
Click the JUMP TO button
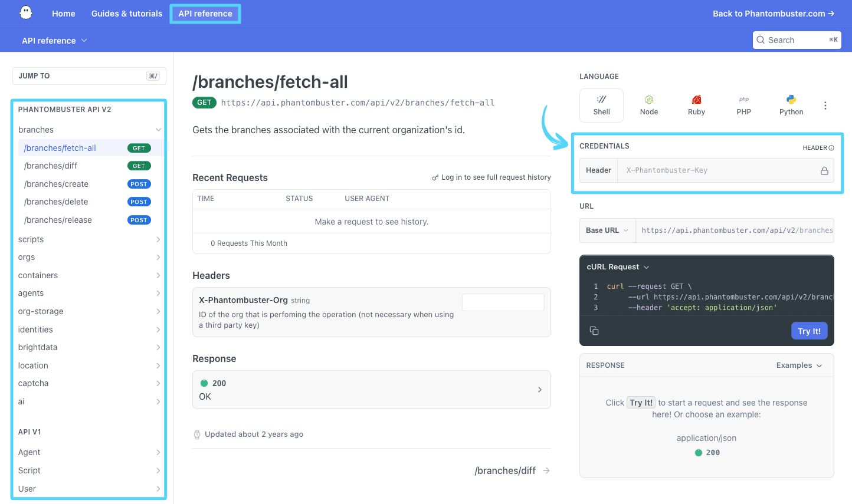pos(89,76)
